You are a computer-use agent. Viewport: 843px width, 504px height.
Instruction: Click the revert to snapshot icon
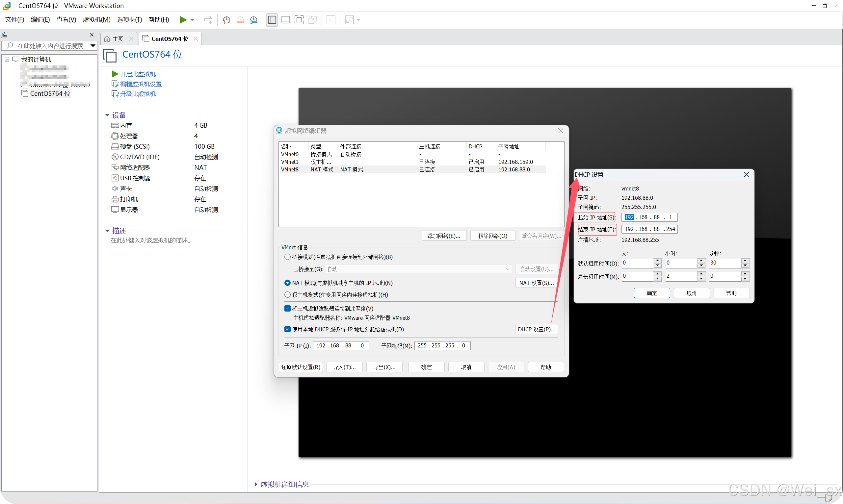240,20
